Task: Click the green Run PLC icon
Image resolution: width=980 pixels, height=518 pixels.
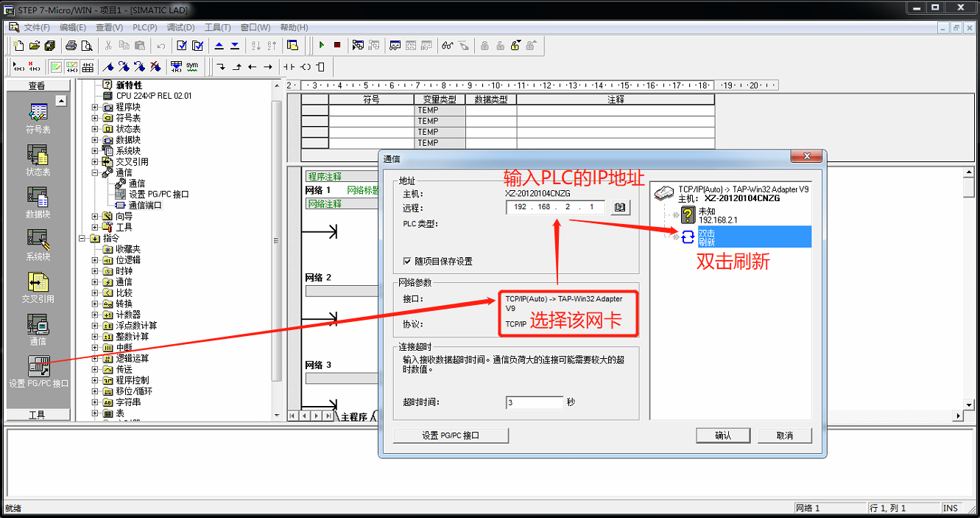Action: [x=322, y=46]
